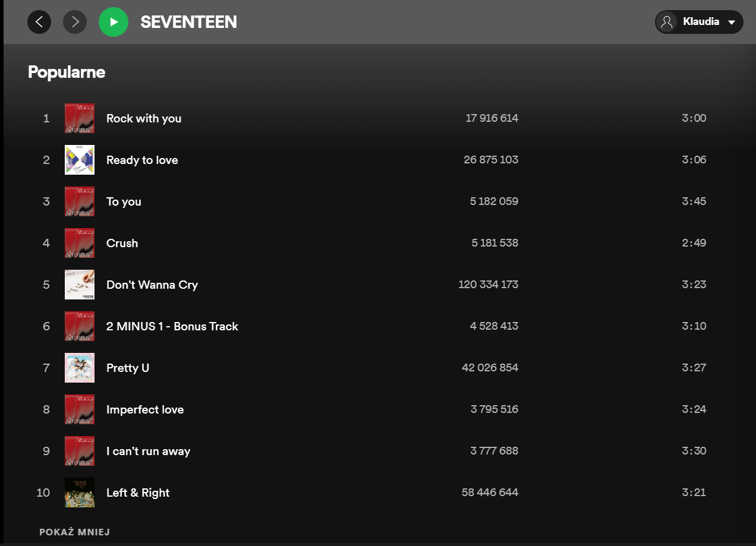The width and height of the screenshot is (756, 546).
Task: Open the Klaudia account menu
Action: [x=699, y=22]
